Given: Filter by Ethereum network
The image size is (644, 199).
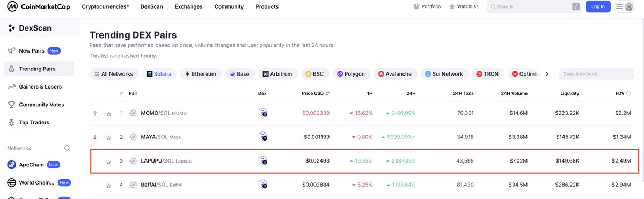Looking at the screenshot, I should pos(201,74).
